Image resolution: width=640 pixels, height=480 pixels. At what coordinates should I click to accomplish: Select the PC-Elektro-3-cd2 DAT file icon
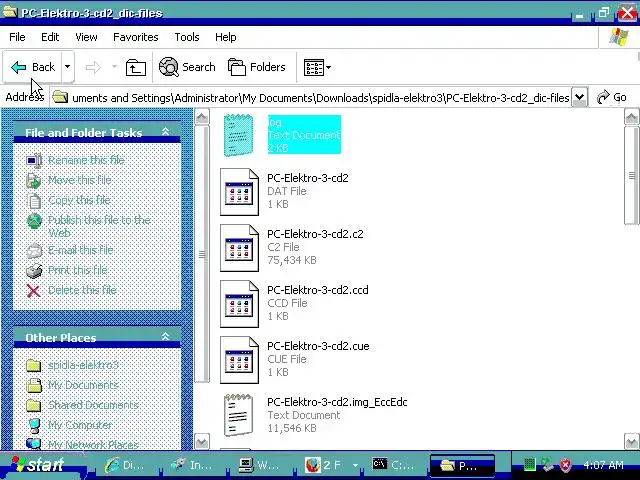click(x=239, y=192)
